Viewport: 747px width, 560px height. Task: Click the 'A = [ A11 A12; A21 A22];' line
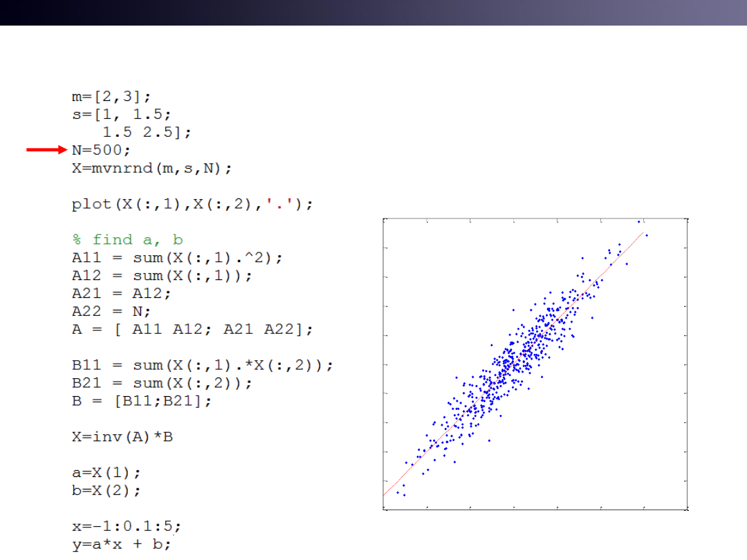click(192, 330)
